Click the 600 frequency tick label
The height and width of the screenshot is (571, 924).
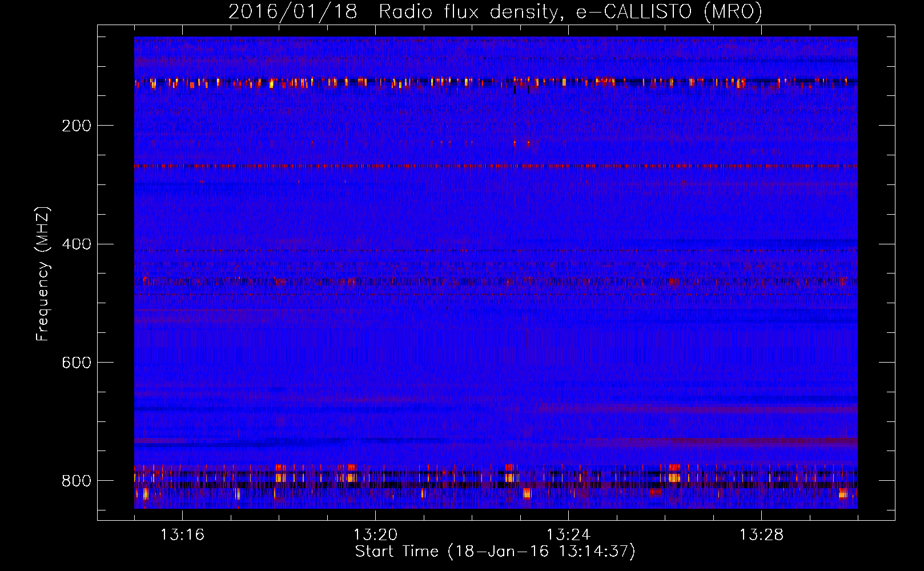click(77, 363)
